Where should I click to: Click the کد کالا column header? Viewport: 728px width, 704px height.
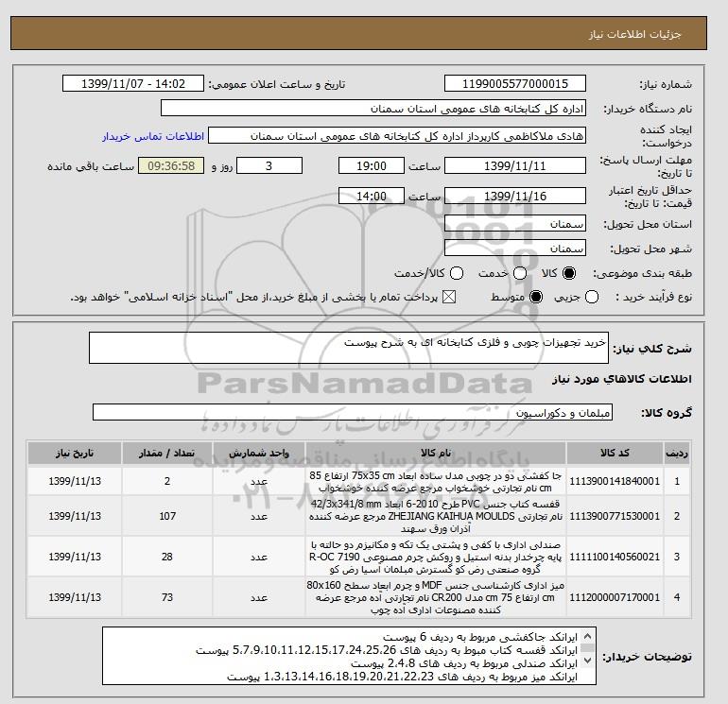tap(615, 453)
